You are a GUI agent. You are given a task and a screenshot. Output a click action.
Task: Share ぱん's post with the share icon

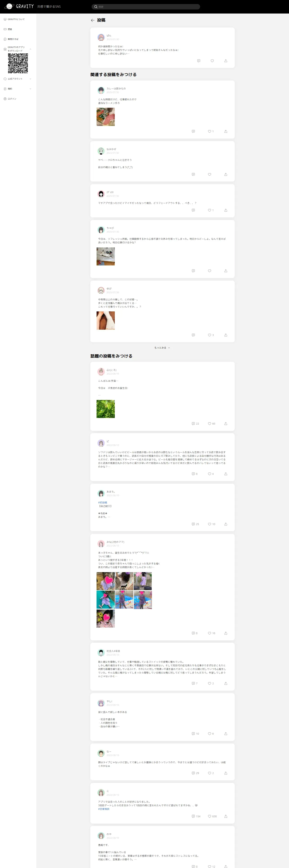(x=226, y=61)
